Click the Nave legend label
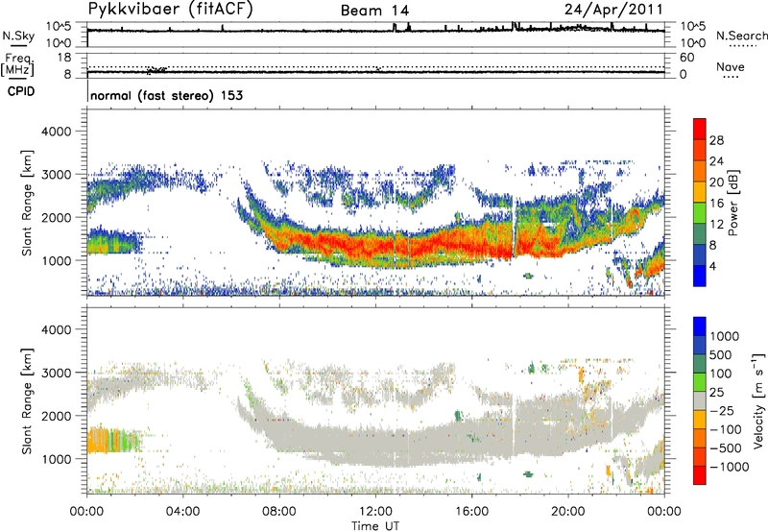The image size is (768, 532). pos(731,66)
